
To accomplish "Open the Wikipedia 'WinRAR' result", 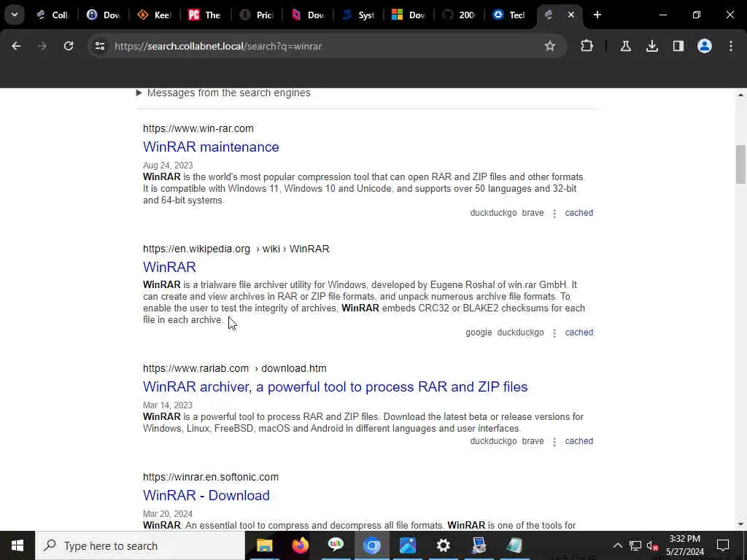I will (x=169, y=267).
